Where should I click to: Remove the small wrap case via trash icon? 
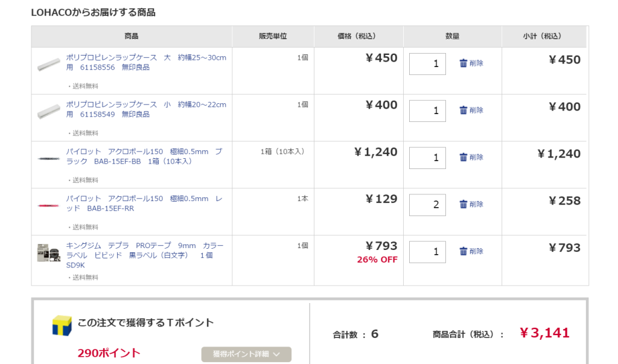[x=471, y=110]
